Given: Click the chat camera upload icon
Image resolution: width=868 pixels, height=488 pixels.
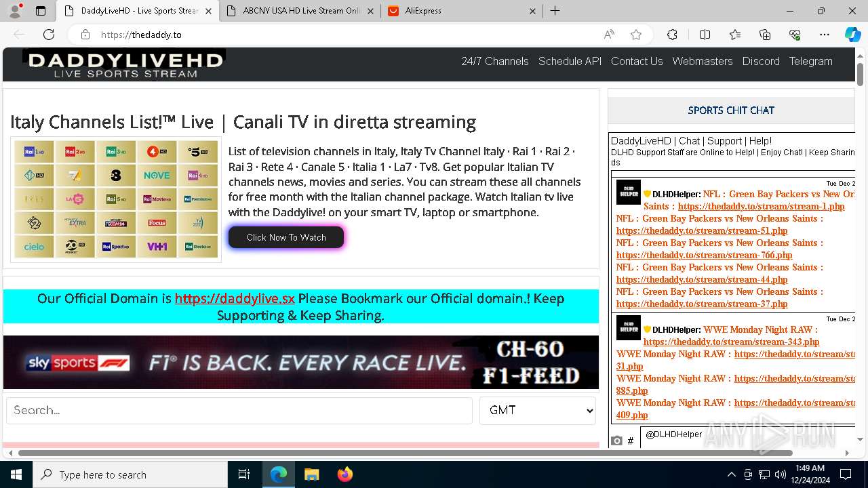Looking at the screenshot, I should [616, 441].
